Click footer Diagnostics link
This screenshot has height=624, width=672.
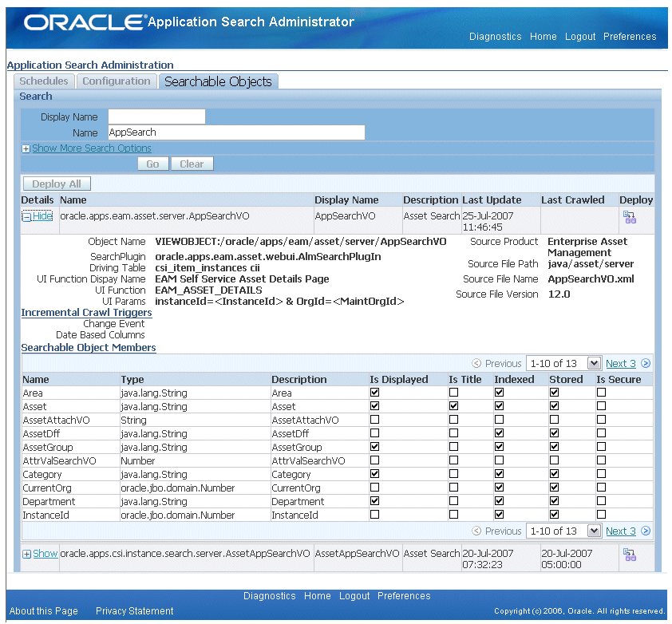(270, 596)
